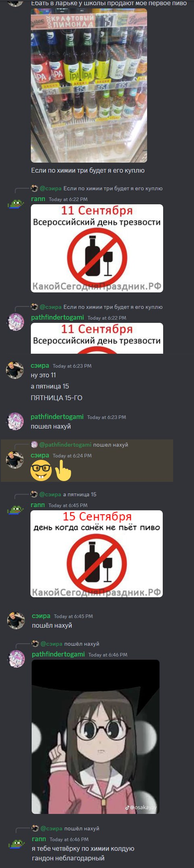194x868 pixels.
Task: Click сэира's avatar at 6:23 PM message
Action: 15,371
